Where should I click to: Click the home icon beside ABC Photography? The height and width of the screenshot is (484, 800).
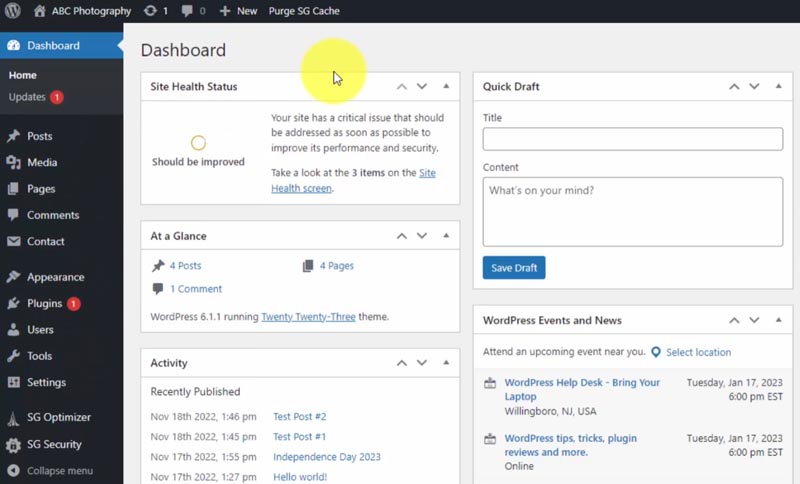click(39, 10)
